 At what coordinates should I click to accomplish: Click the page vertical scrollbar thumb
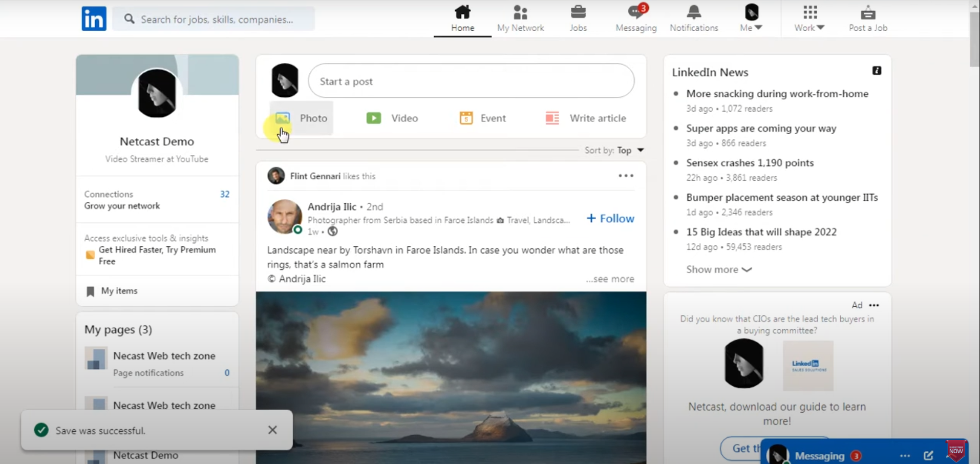tap(974, 38)
